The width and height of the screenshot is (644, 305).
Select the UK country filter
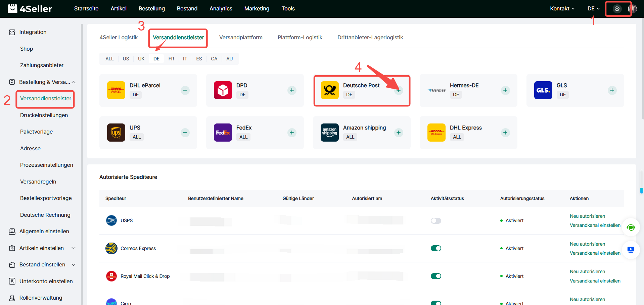click(141, 59)
